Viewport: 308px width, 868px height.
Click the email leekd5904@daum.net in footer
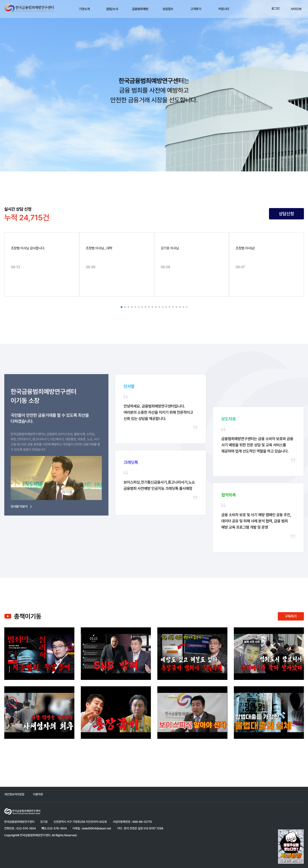click(x=96, y=828)
